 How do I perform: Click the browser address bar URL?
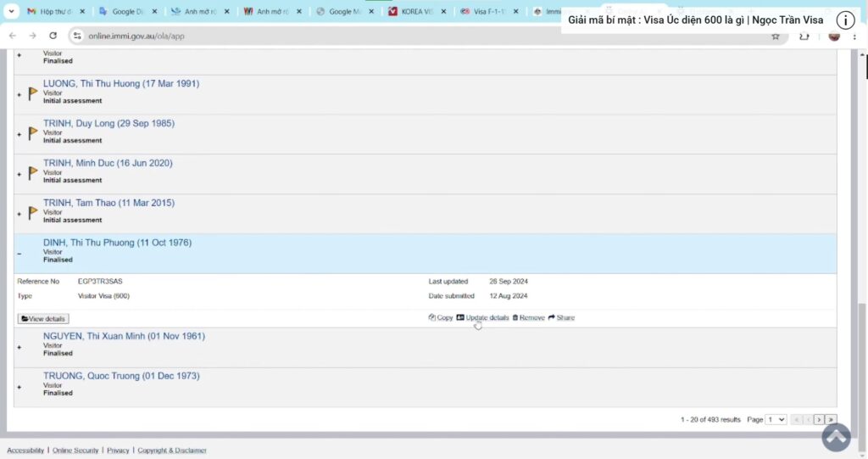pos(136,36)
